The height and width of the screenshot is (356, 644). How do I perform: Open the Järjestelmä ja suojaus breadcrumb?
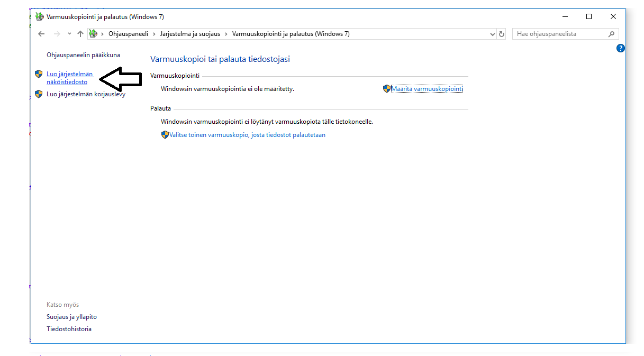[191, 34]
